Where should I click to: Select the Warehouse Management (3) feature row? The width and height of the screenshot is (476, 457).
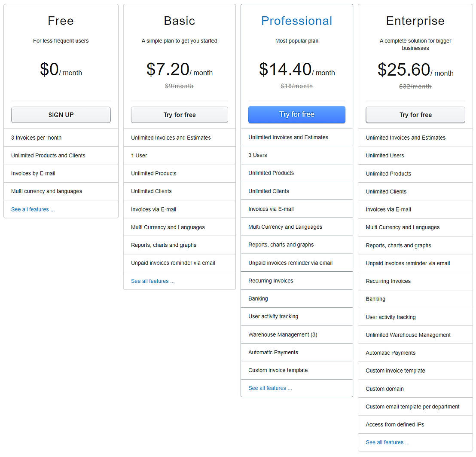pos(283,334)
